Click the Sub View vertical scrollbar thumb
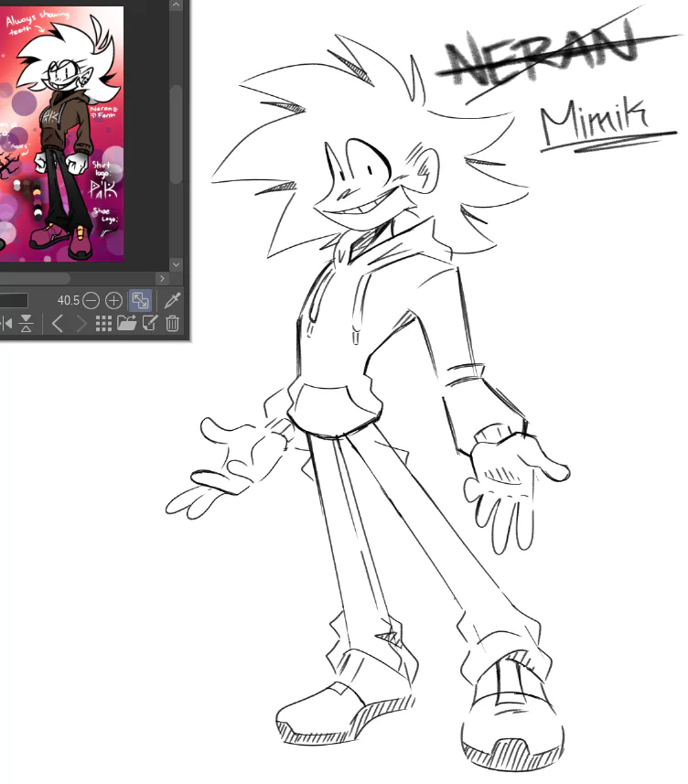The width and height of the screenshot is (688, 784). 176,135
